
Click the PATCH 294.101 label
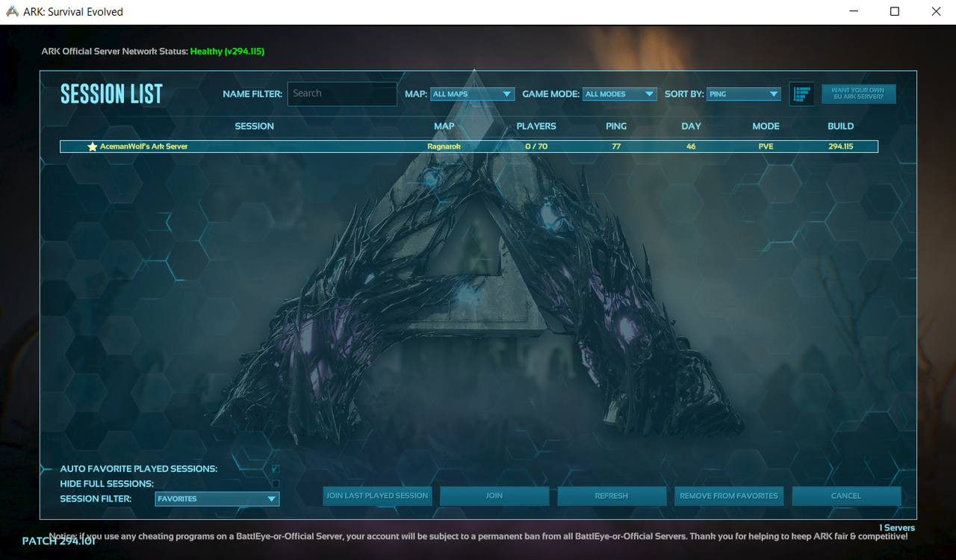[58, 541]
